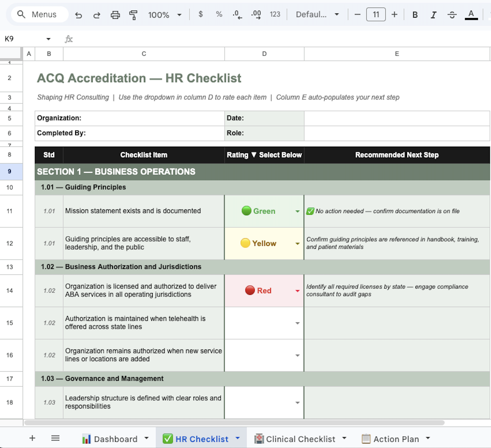Click the Recommended Next Step header
Screen dimensions: 491x448
pos(397,155)
